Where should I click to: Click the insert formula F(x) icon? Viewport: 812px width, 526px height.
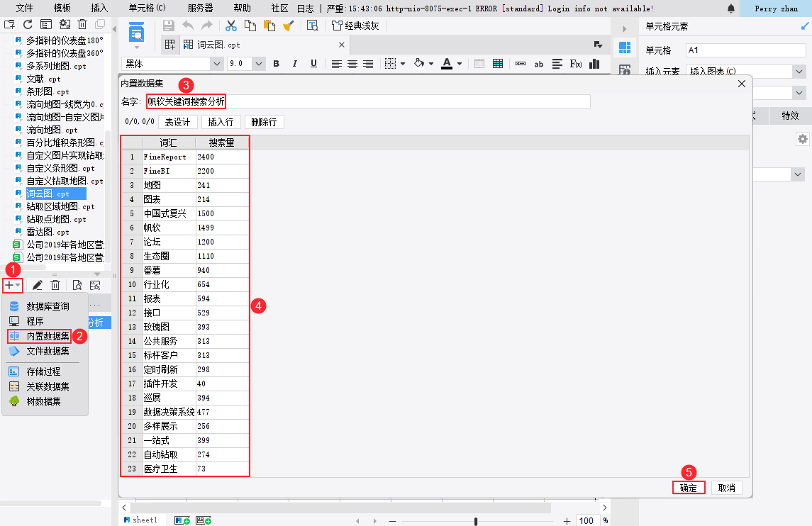click(576, 64)
